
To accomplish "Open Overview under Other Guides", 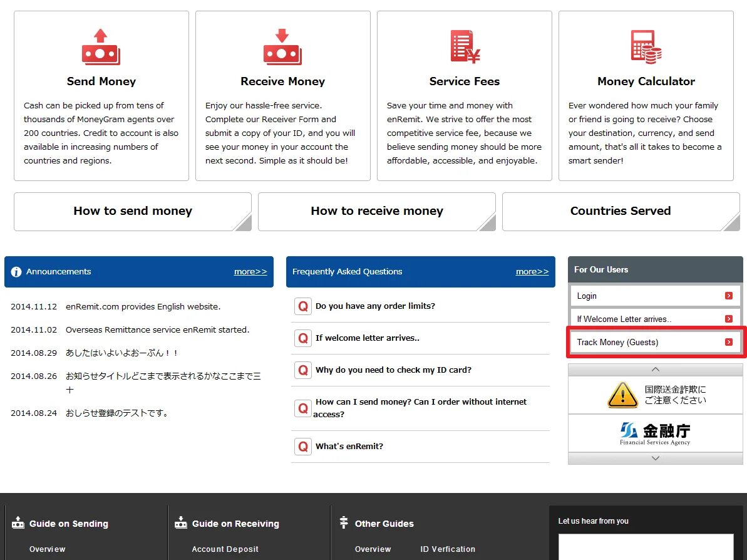I will click(373, 549).
